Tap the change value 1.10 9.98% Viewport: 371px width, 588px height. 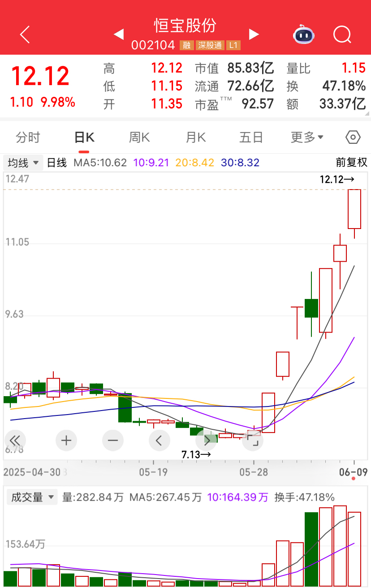coord(43,102)
